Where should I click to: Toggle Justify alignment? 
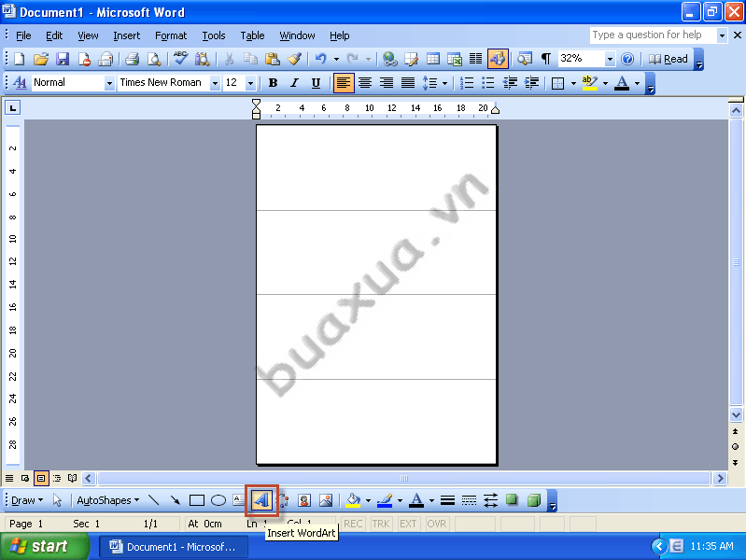tap(408, 83)
